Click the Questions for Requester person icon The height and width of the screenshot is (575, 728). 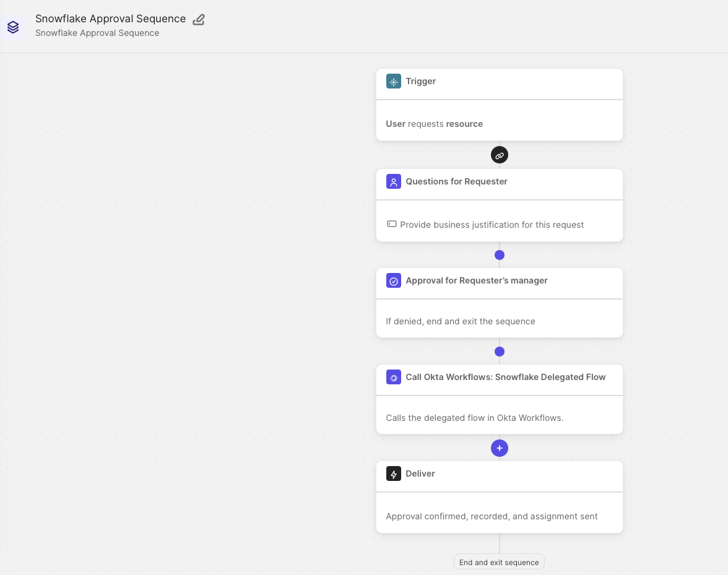(393, 181)
